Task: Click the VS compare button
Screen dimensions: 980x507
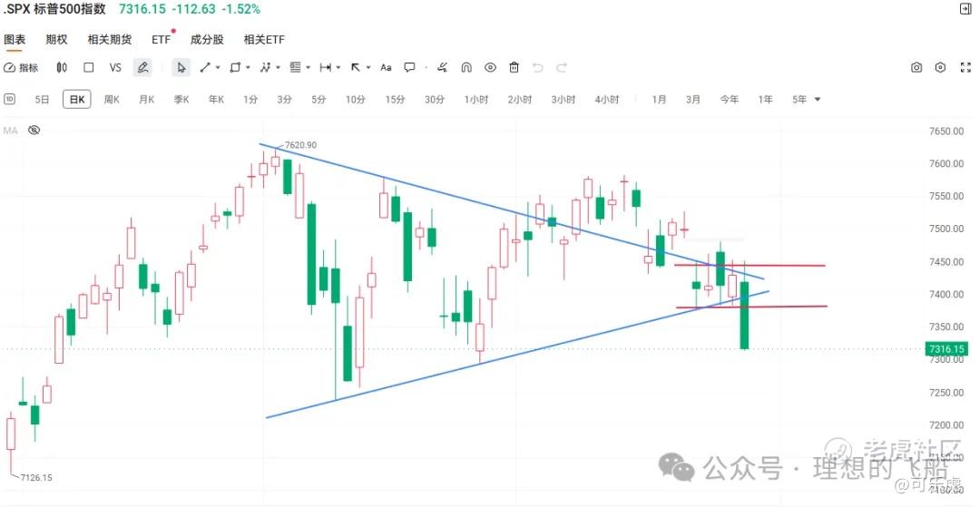Action: click(115, 67)
